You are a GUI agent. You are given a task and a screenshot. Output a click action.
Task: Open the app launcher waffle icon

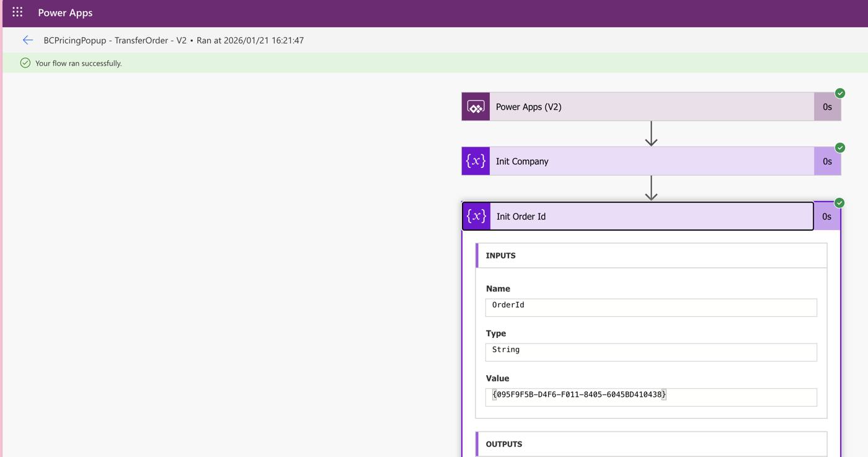click(17, 12)
